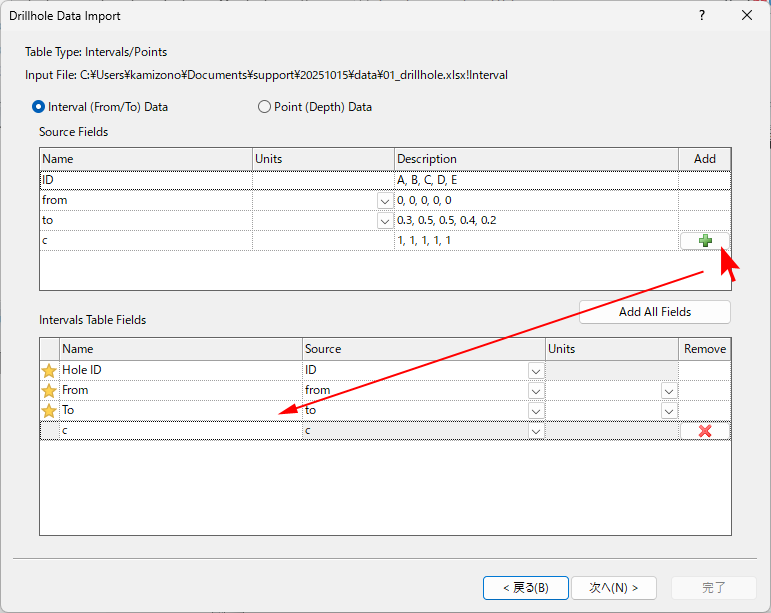Go back with the 戻る(B) button
The image size is (771, 613).
pyautogui.click(x=525, y=587)
